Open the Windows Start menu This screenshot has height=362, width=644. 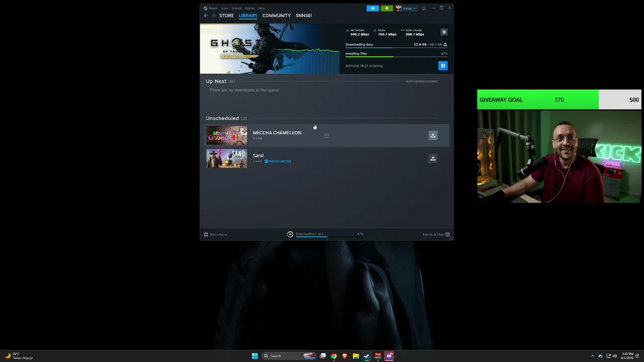[x=255, y=356]
